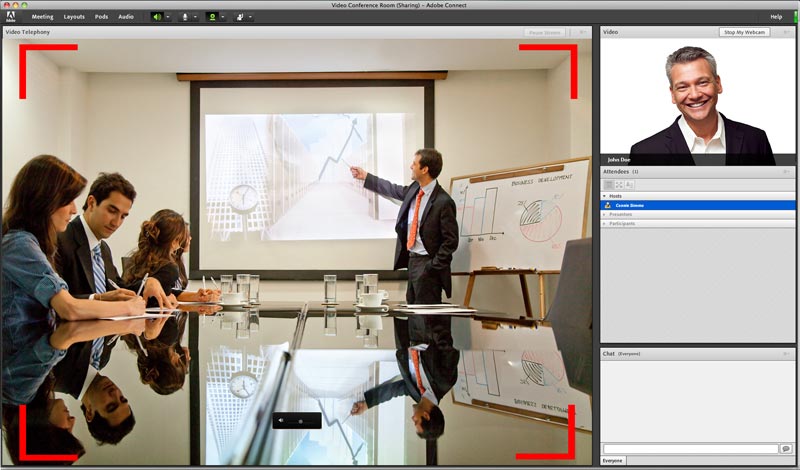Switch to attendee status view icon
Screen dimensions: 800x470
click(629, 185)
